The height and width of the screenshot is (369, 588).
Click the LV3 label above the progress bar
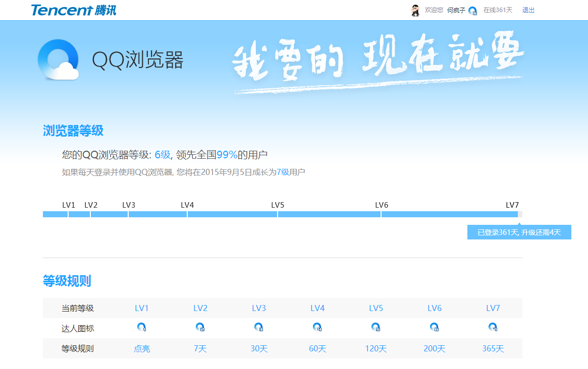(x=129, y=205)
